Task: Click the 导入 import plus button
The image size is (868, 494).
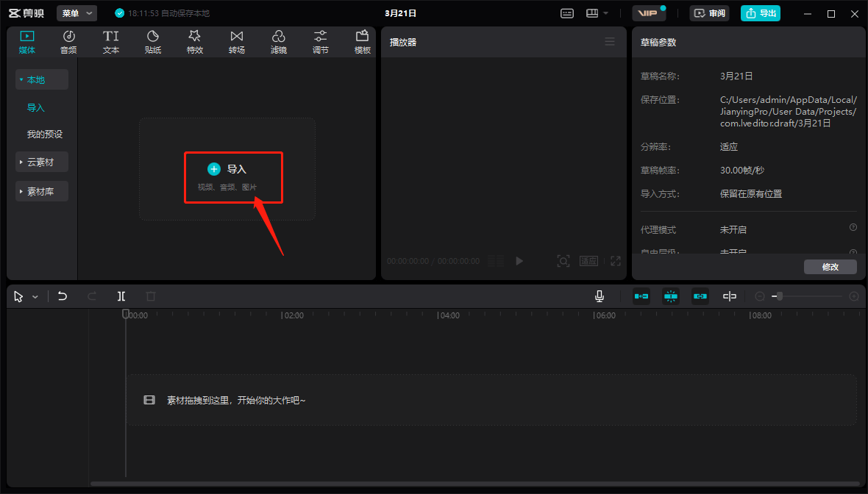Action: (213, 169)
